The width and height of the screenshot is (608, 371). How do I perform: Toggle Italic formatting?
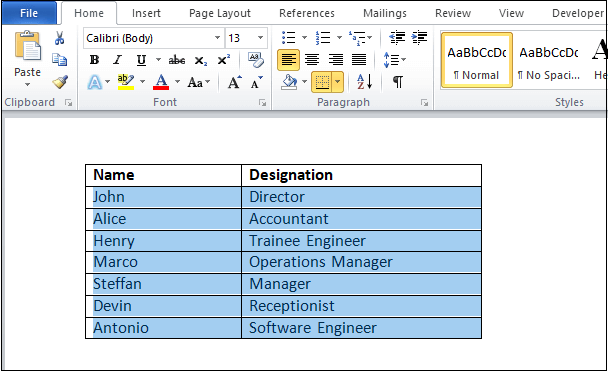[x=117, y=60]
